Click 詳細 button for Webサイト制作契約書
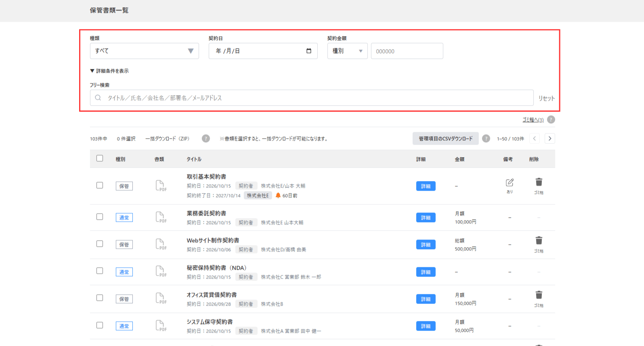This screenshot has width=644, height=346. point(426,245)
